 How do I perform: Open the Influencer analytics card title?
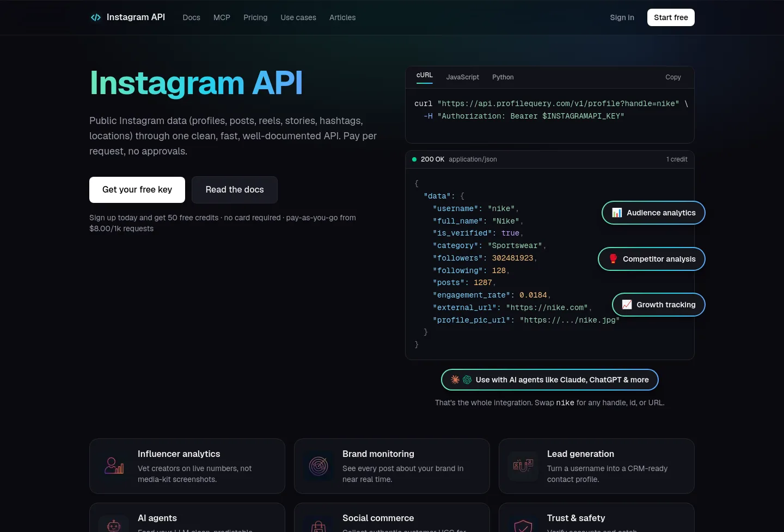point(179,454)
